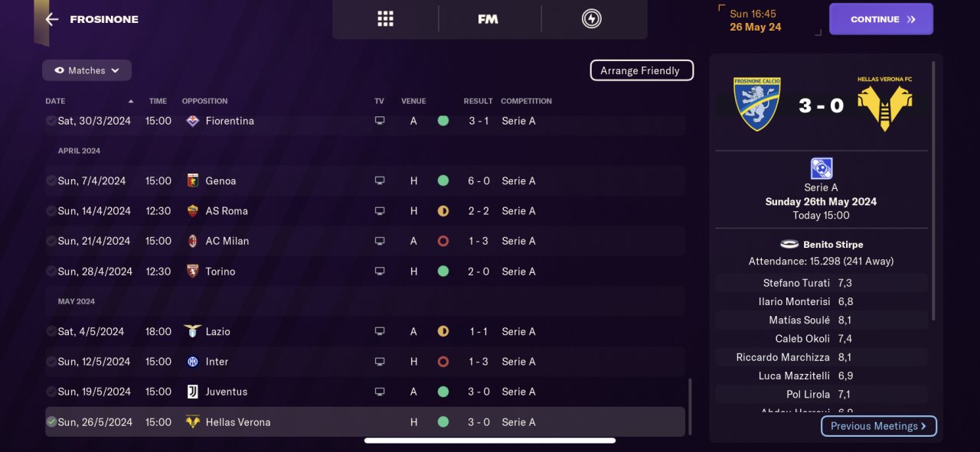Toggle the checkmark on Genoa fixture

coord(51,181)
